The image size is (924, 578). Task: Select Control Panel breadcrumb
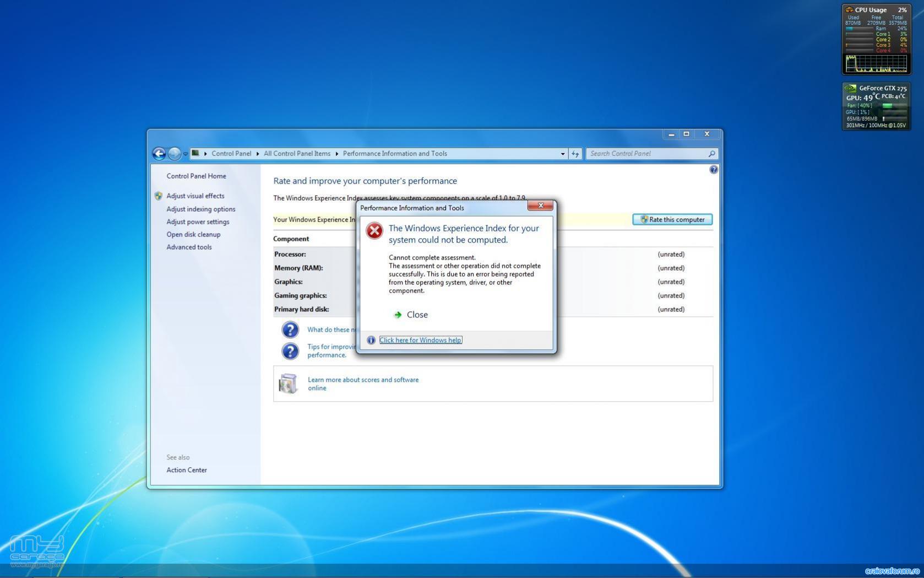point(231,154)
